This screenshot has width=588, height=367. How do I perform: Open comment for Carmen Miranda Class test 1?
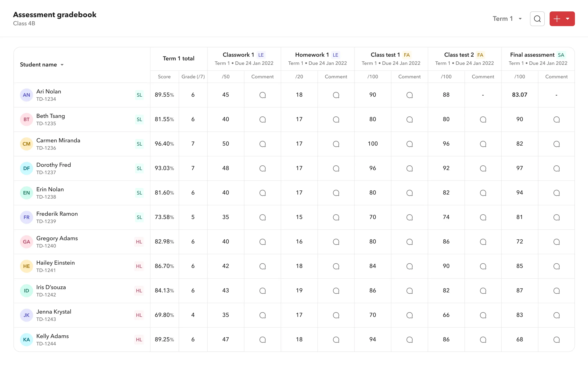pyautogui.click(x=409, y=144)
